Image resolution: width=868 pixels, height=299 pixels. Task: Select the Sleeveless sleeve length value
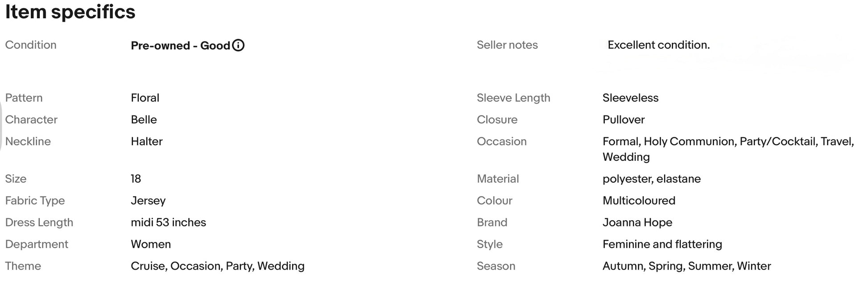click(x=630, y=98)
